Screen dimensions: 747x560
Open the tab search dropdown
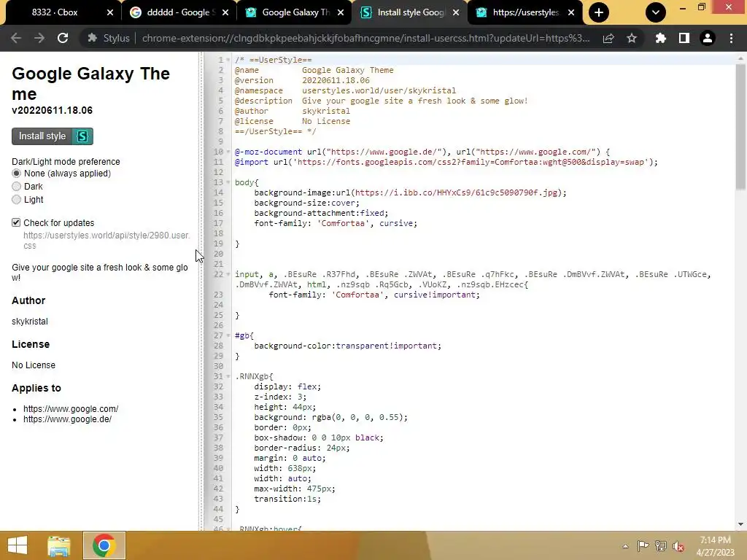pyautogui.click(x=656, y=12)
